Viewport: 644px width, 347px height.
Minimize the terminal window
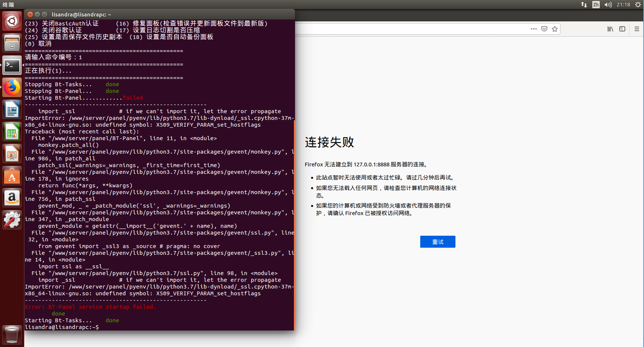coord(37,15)
